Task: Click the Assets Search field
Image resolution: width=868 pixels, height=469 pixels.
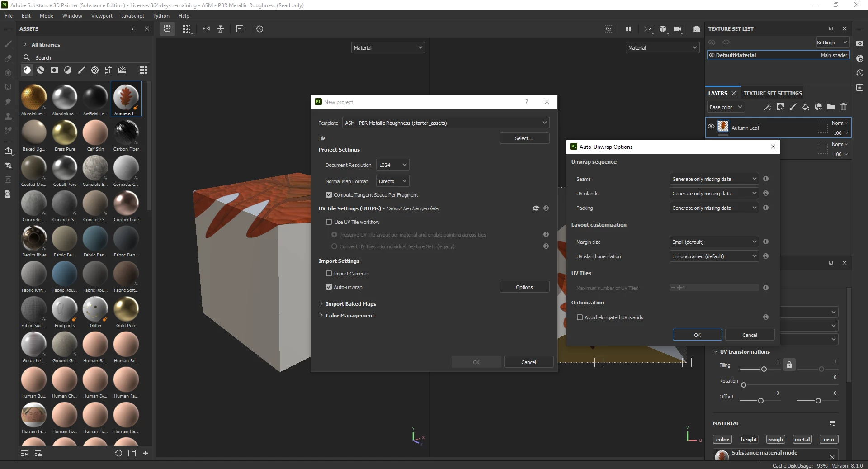Action: coord(86,58)
